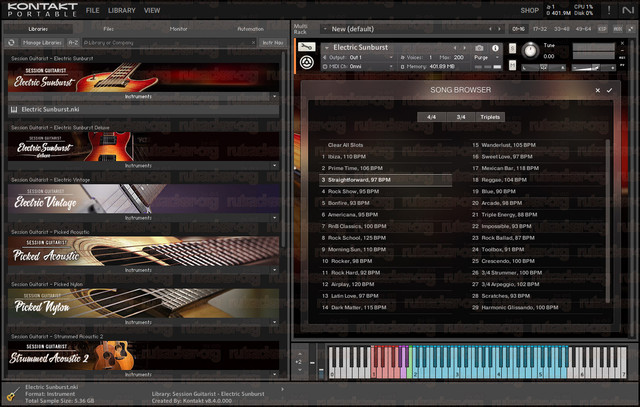Viewport: 640px width, 407px height.
Task: Click the piano icon beside Electric Sunburst.nki
Action: [x=14, y=109]
